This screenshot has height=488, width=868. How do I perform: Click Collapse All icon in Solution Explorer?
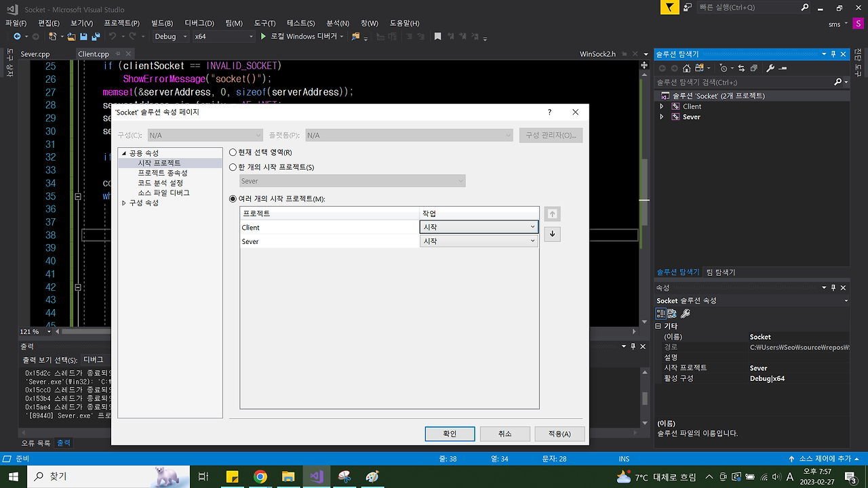753,68
